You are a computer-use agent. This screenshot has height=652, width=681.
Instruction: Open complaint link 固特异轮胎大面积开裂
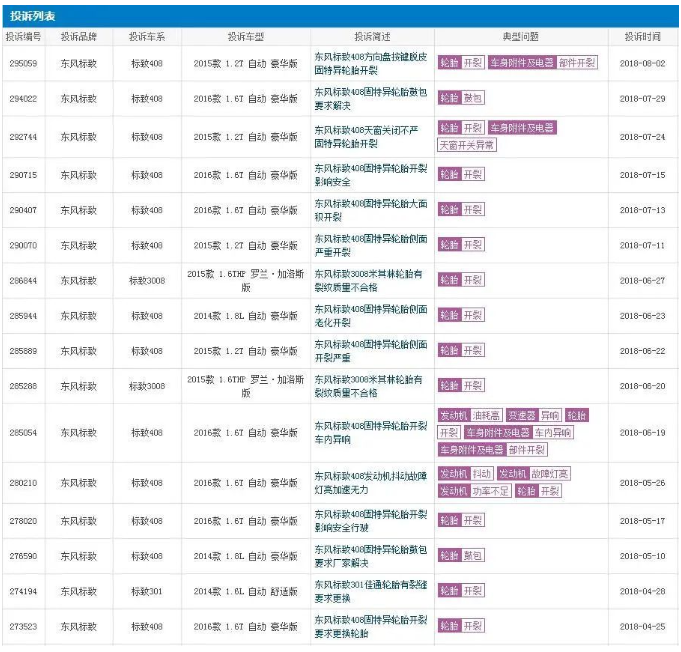tap(370, 210)
